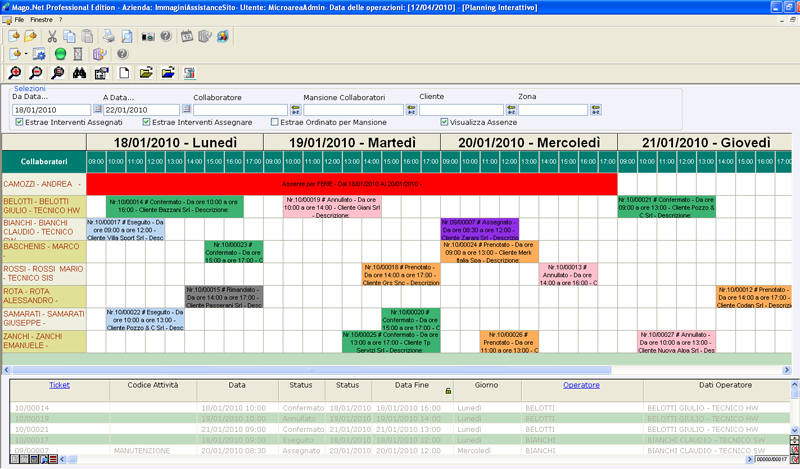
Task: Select purple Nr.09/00007 Assegnato intervention block
Action: click(480, 229)
